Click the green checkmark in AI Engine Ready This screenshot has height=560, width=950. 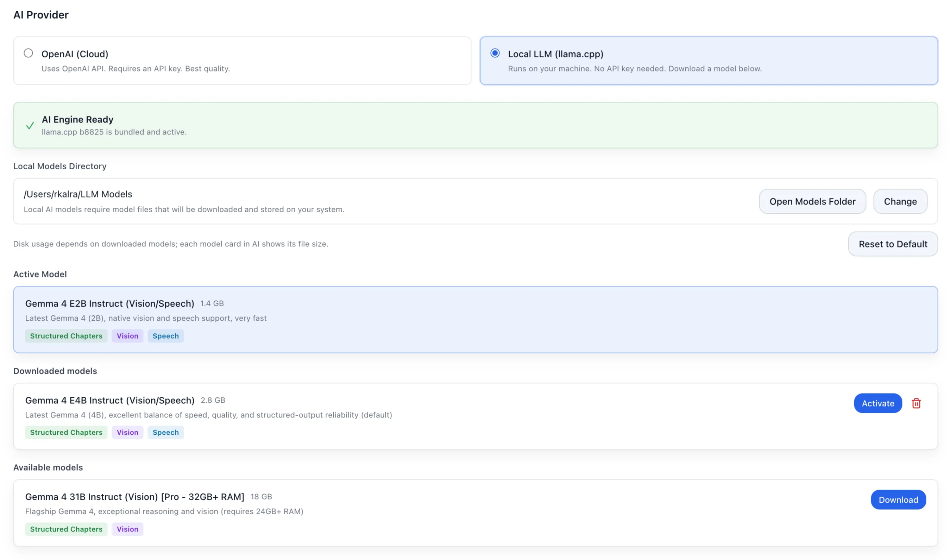30,126
